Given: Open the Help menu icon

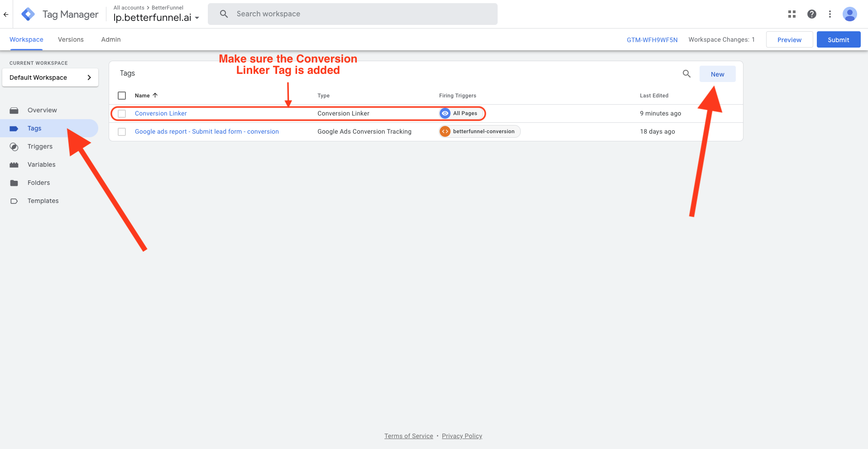Looking at the screenshot, I should tap(811, 14).
